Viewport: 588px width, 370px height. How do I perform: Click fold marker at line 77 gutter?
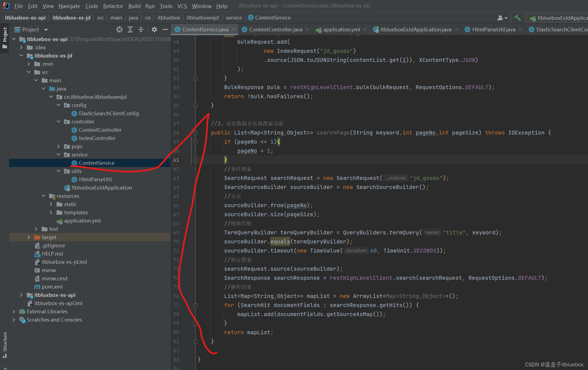tap(195, 305)
